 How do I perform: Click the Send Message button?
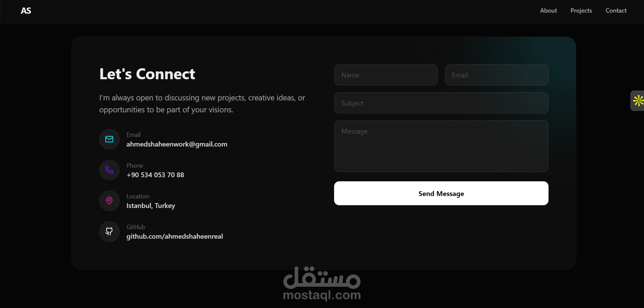[441, 193]
